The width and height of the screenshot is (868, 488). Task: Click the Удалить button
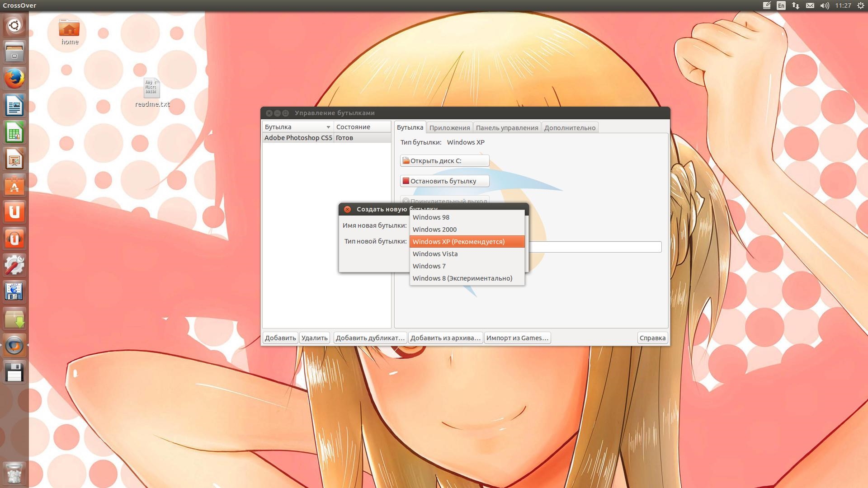click(x=314, y=338)
